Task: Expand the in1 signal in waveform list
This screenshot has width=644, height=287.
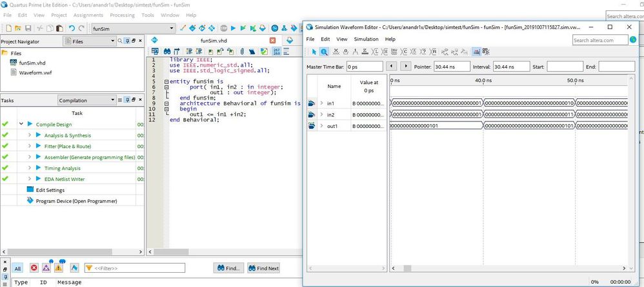Action: coord(321,103)
